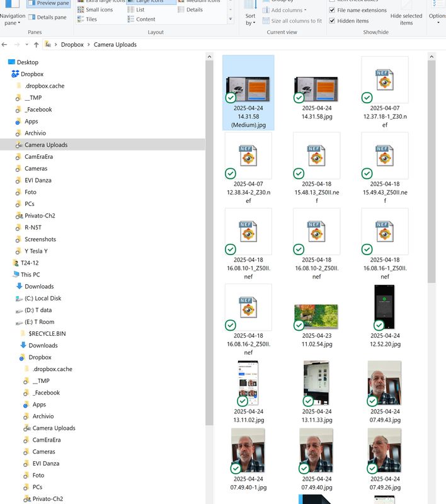Uncheck the Hidden items checkbox

tap(333, 21)
